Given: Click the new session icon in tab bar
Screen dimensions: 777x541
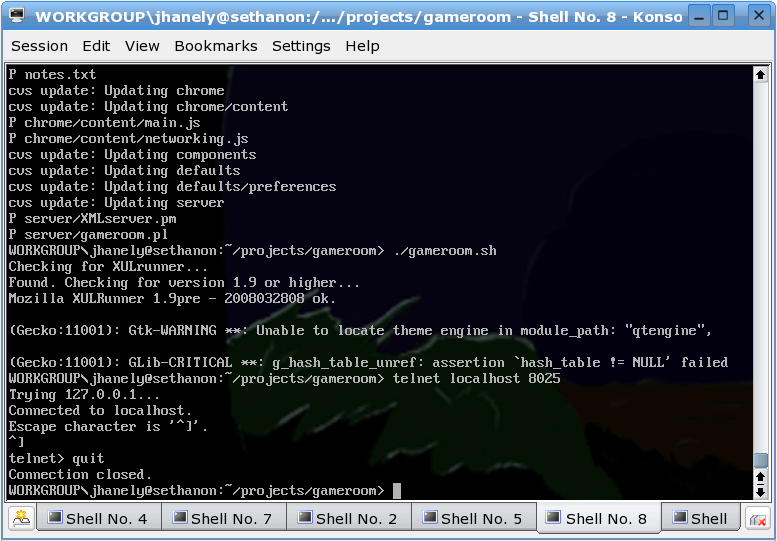Looking at the screenshot, I should click(22, 518).
